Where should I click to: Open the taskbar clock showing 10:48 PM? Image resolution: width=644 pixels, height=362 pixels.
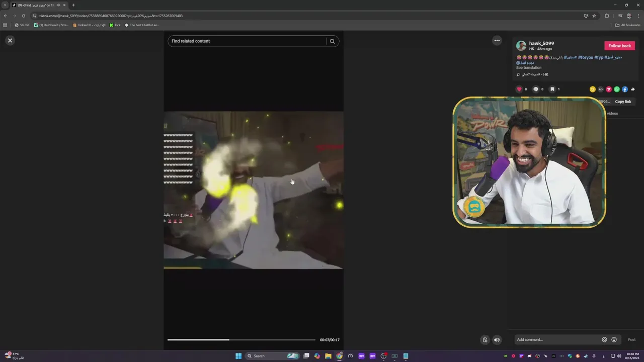[633, 356]
